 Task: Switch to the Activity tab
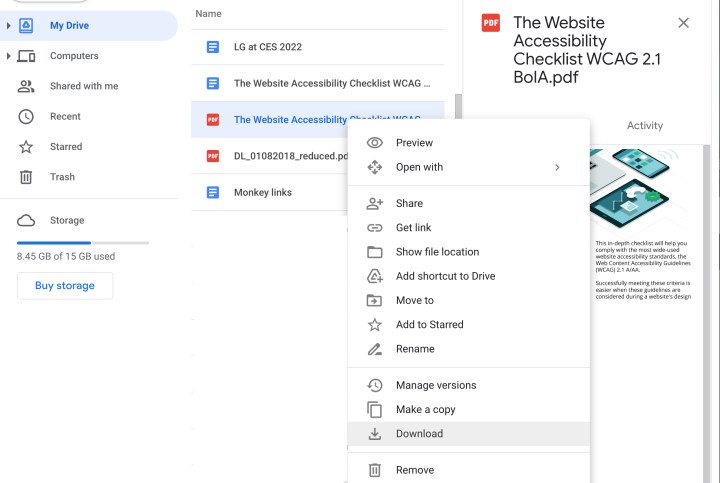tap(645, 125)
